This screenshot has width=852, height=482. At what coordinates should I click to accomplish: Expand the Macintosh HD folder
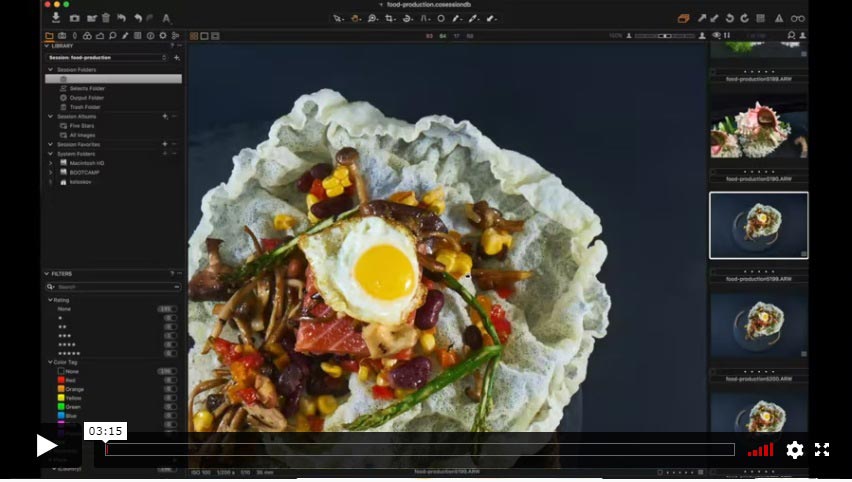coord(51,163)
